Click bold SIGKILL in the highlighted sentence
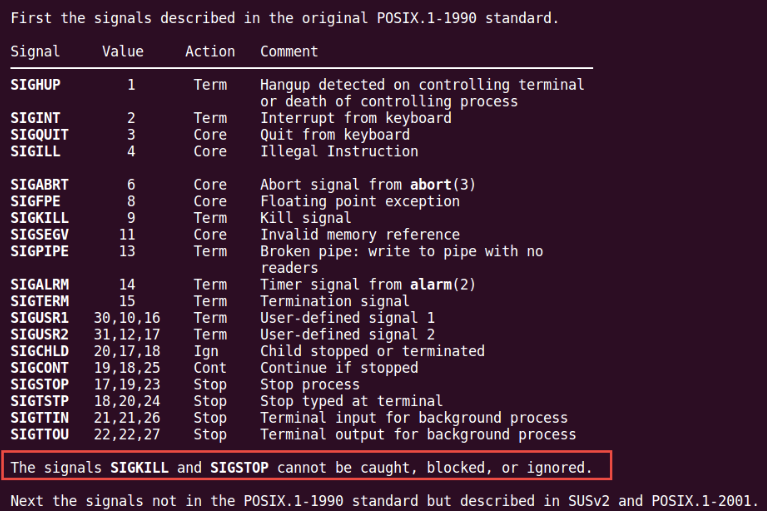This screenshot has width=767, height=511. tap(139, 467)
